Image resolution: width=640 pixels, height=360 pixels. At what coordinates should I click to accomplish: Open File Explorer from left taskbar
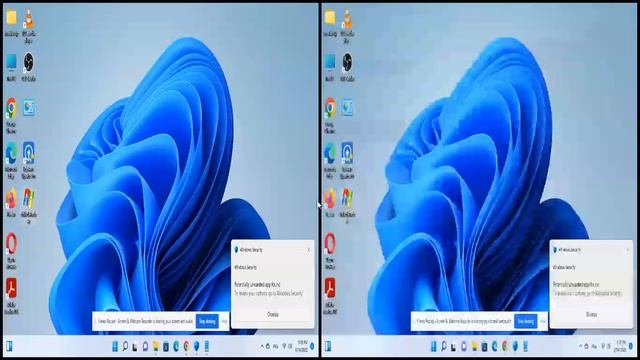pos(156,347)
